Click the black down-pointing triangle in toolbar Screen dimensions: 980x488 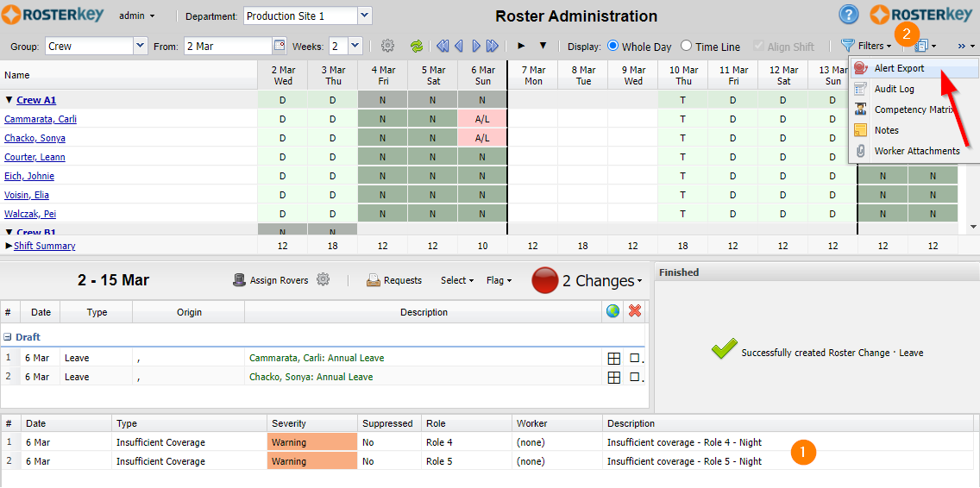(543, 46)
